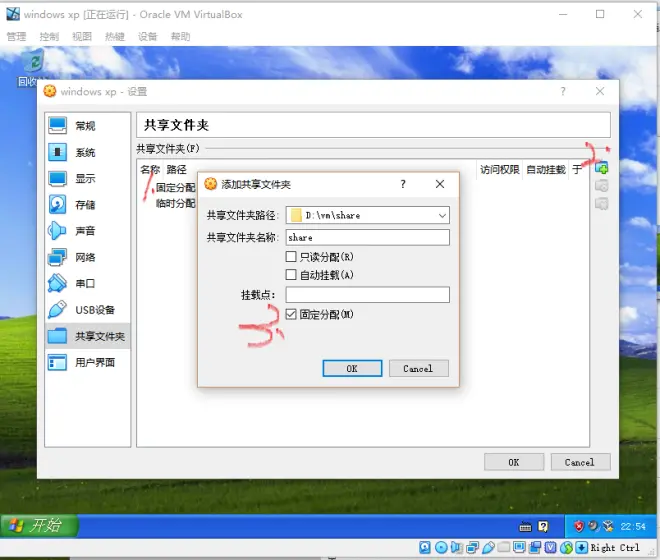Click the optical disc status bar icon
Image resolution: width=660 pixels, height=560 pixels.
point(441,547)
